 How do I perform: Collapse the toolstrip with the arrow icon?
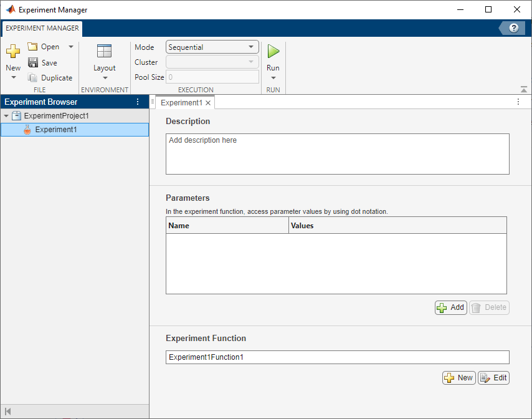523,90
